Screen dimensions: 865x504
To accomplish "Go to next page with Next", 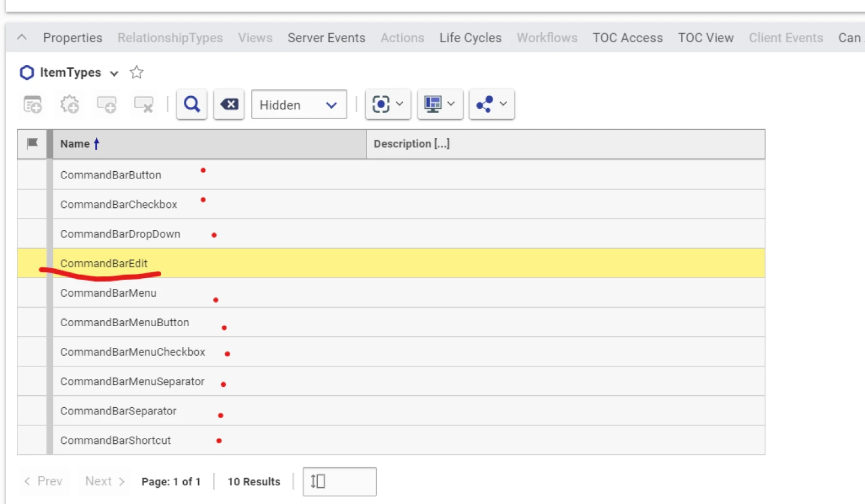I will point(105,481).
